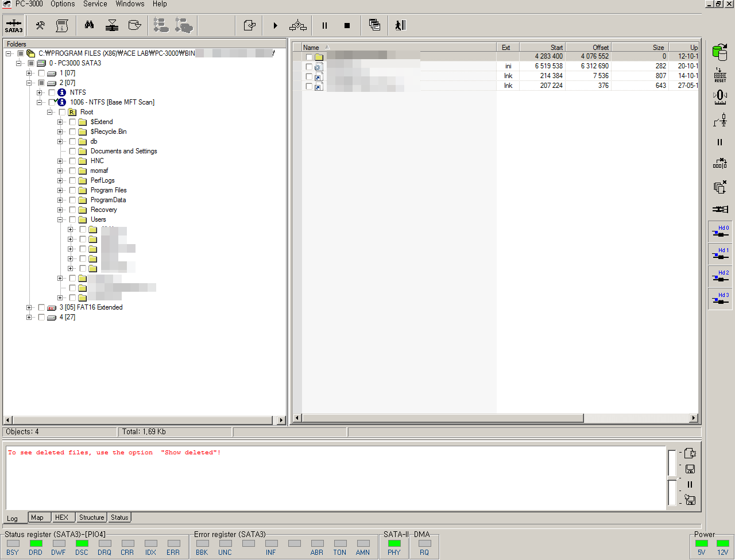Switch to the Status tab

tap(119, 517)
